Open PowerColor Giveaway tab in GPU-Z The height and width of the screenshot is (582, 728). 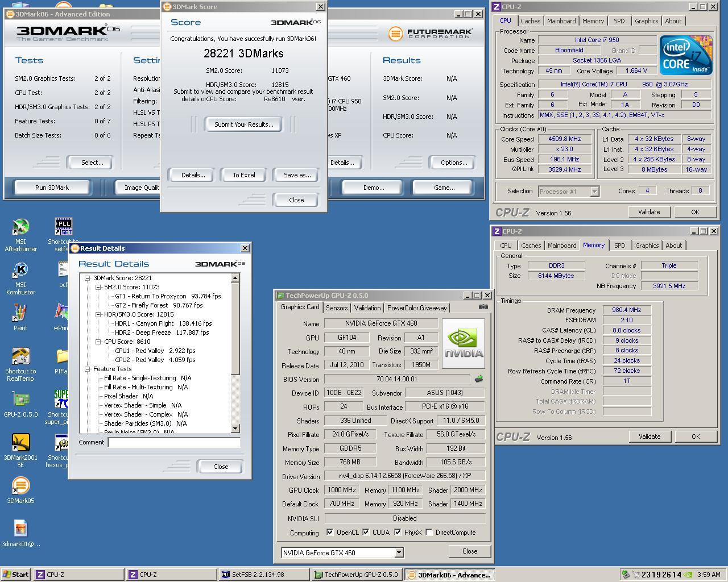click(417, 307)
